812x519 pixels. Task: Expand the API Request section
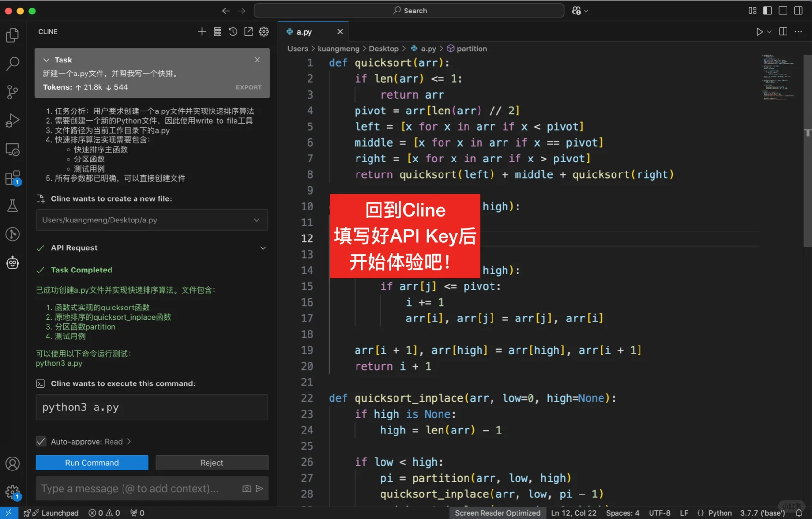coord(263,248)
